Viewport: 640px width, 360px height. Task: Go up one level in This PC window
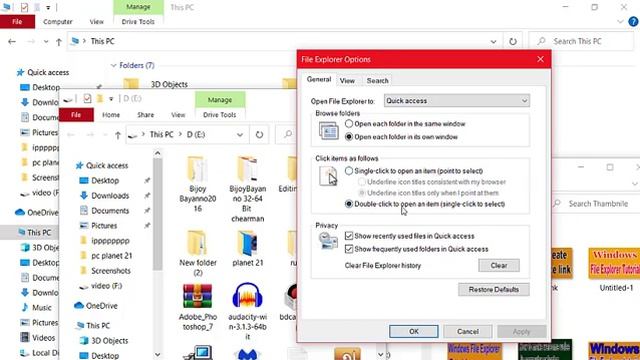(59, 42)
